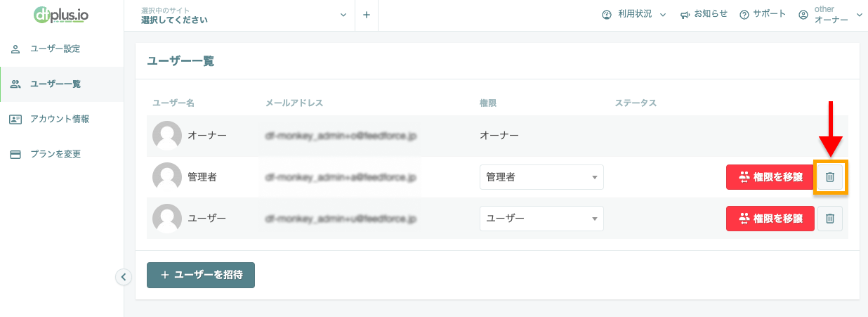The image size is (868, 317).
Task: Click the ユーザーを招待 button
Action: coord(201,275)
